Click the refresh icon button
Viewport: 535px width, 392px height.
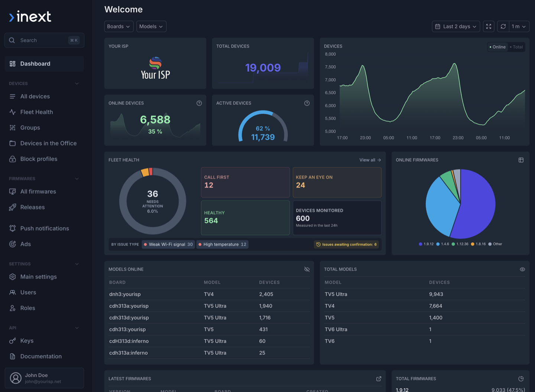click(503, 26)
